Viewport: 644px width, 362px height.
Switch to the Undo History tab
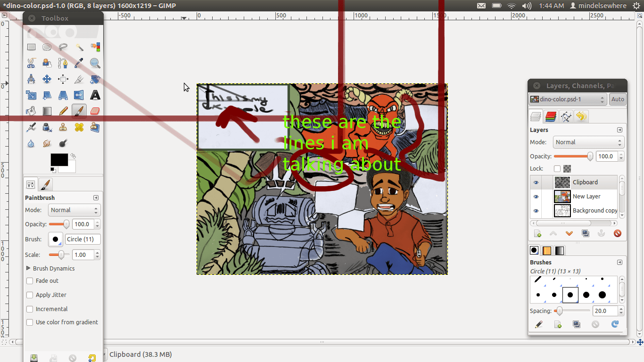tap(581, 116)
